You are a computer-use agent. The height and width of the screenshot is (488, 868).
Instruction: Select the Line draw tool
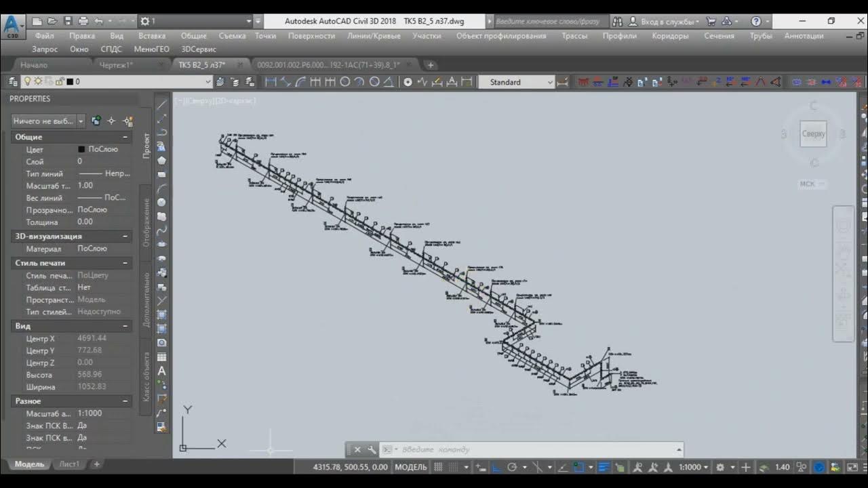[x=162, y=105]
